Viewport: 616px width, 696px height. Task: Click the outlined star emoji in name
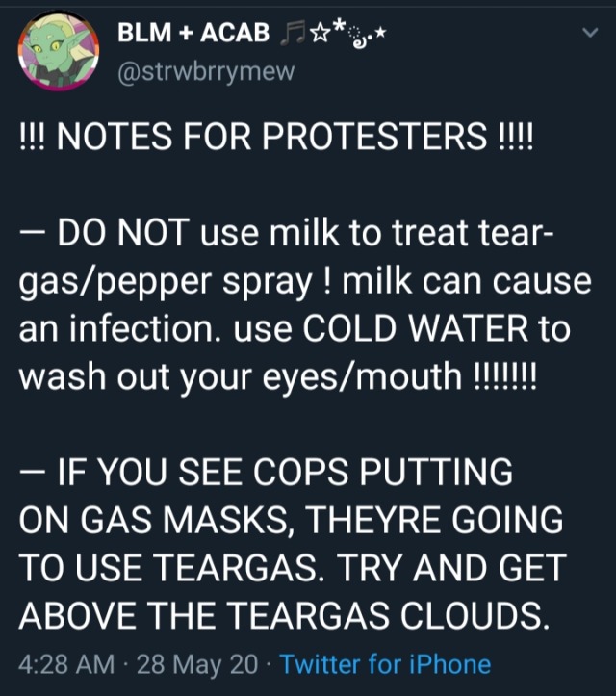pyautogui.click(x=320, y=33)
